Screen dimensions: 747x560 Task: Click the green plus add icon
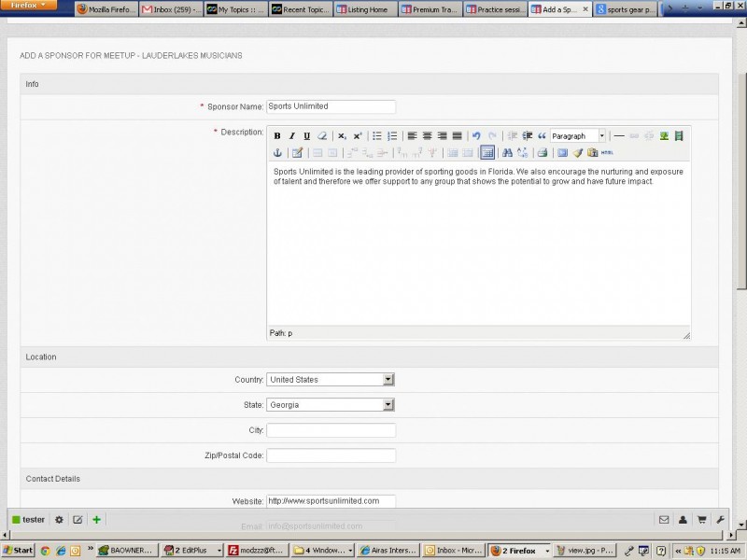(x=97, y=520)
